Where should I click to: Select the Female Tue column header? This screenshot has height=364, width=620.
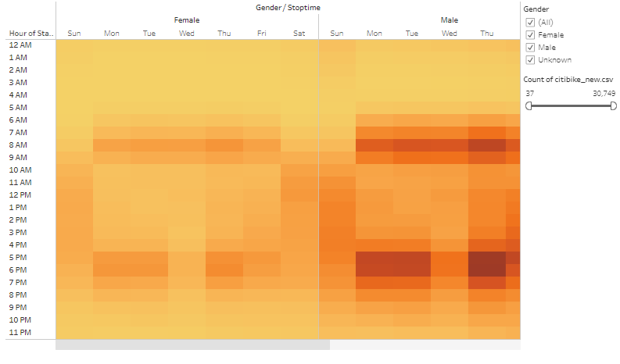pyautogui.click(x=149, y=34)
